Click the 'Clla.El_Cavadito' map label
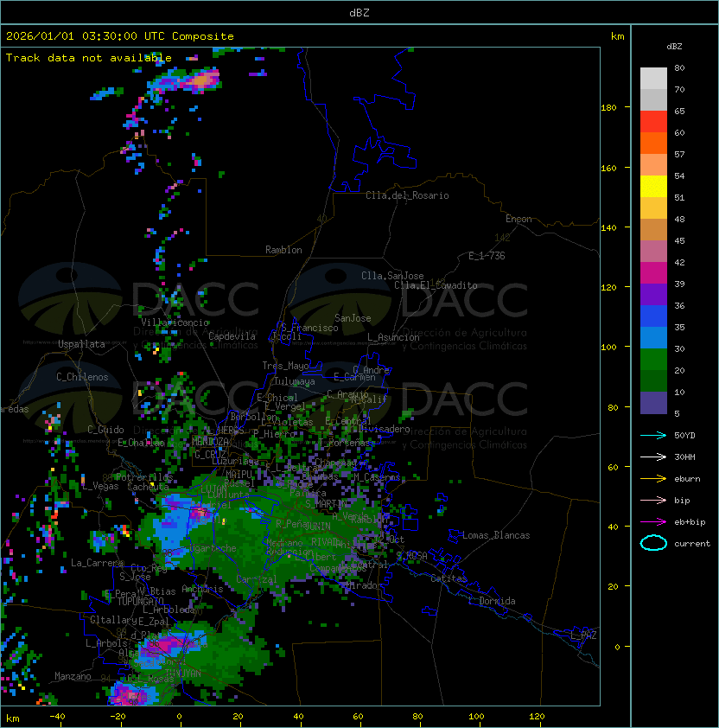This screenshot has height=728, width=719. point(436,285)
